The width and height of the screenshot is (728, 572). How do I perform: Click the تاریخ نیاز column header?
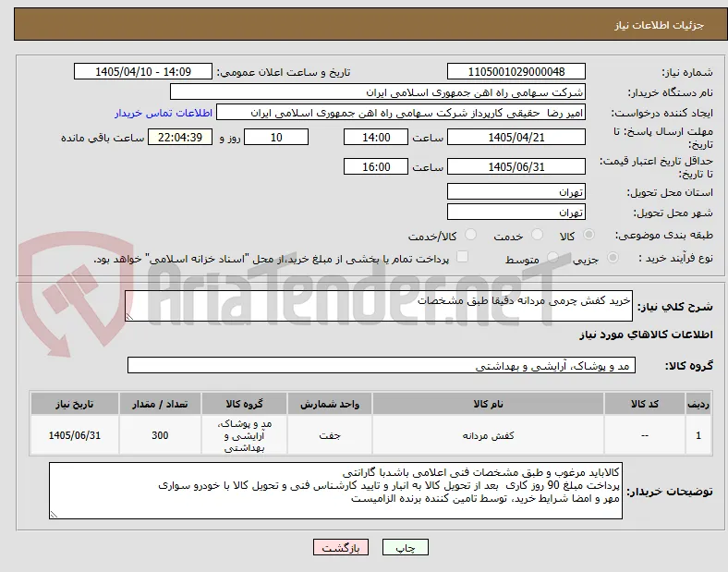click(x=75, y=404)
